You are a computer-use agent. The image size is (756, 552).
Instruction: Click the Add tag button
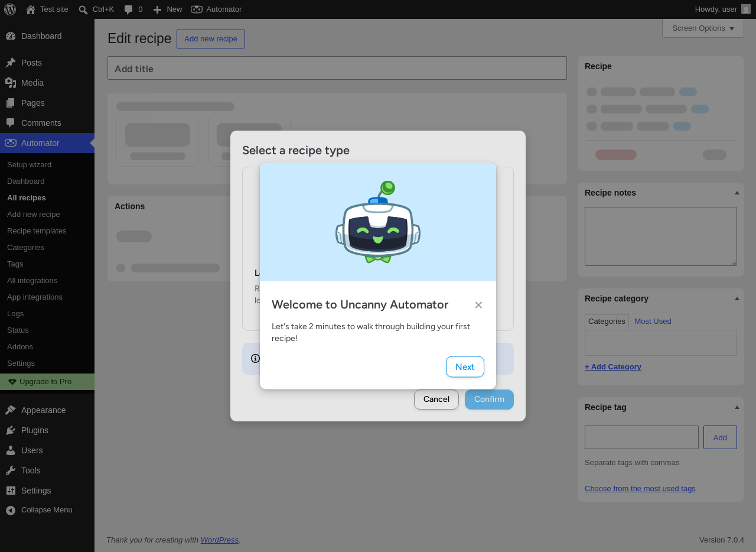tap(720, 437)
